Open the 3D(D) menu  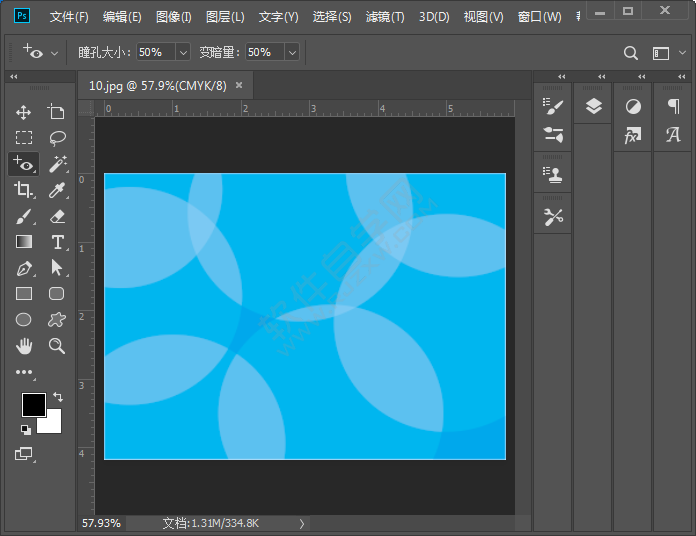click(x=434, y=17)
